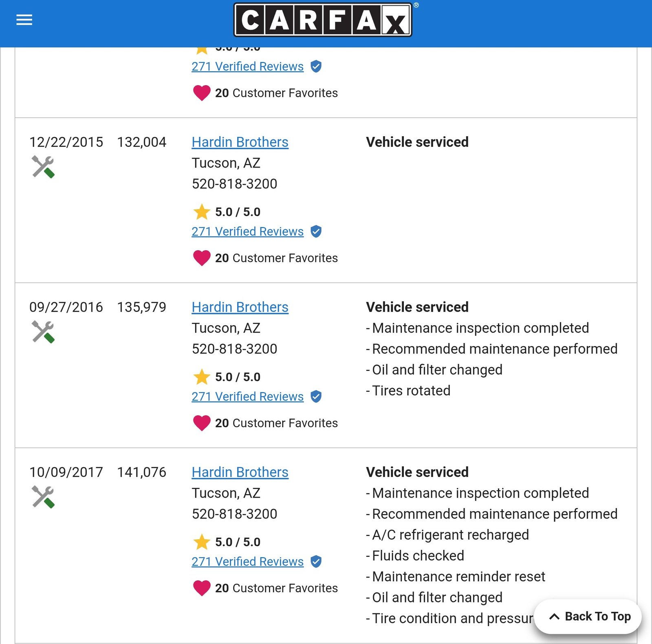Click the verified shield badge in the 12/22/2015 entry
The width and height of the screenshot is (652, 644).
point(316,232)
